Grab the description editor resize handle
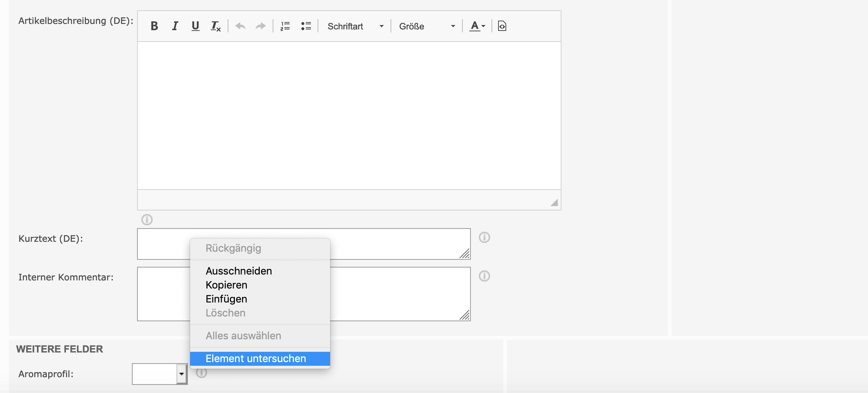 click(554, 203)
